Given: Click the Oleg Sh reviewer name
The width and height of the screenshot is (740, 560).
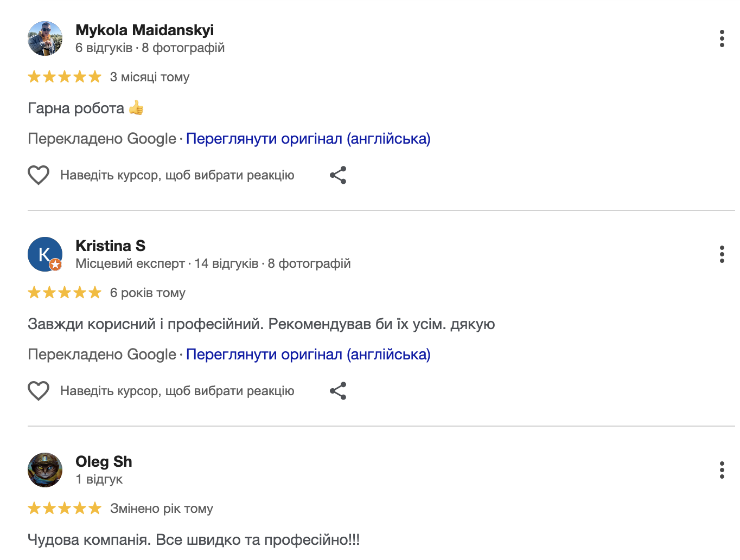Looking at the screenshot, I should [104, 461].
